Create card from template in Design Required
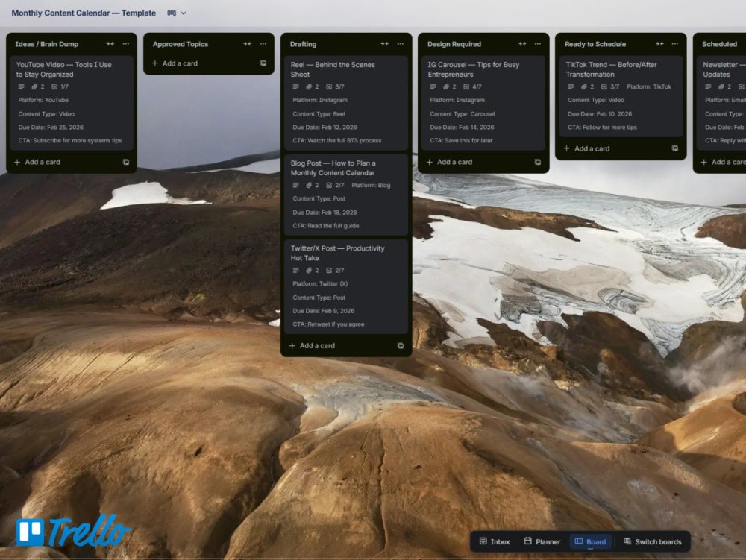This screenshot has height=560, width=746. click(538, 162)
